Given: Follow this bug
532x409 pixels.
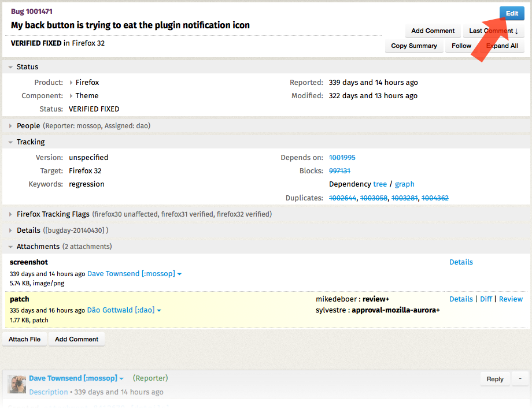Looking at the screenshot, I should [x=461, y=46].
